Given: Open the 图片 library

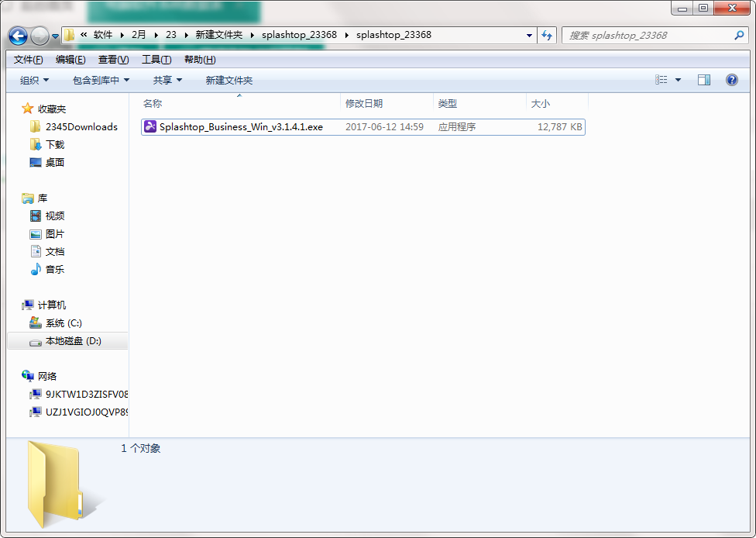Looking at the screenshot, I should pyautogui.click(x=55, y=234).
